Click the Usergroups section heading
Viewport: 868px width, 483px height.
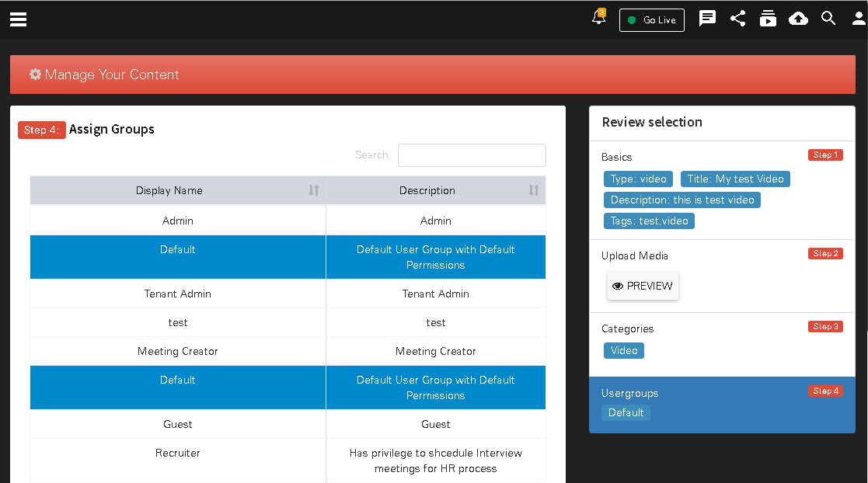[629, 394]
